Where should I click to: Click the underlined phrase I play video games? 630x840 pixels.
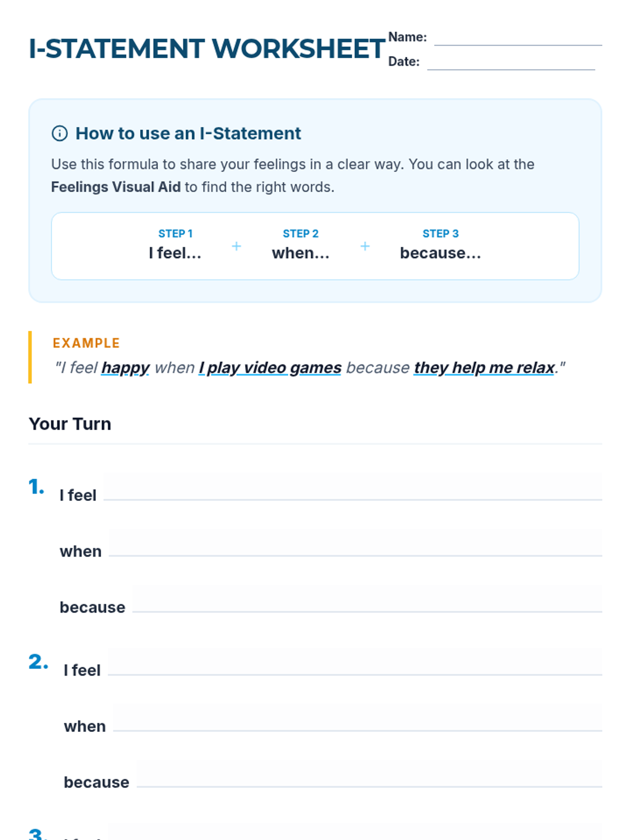click(270, 367)
